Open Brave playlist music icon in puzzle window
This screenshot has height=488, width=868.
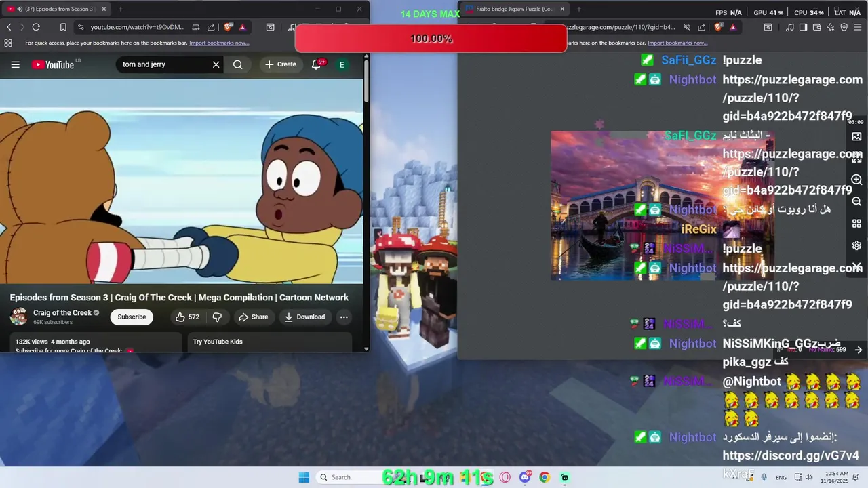click(x=790, y=27)
